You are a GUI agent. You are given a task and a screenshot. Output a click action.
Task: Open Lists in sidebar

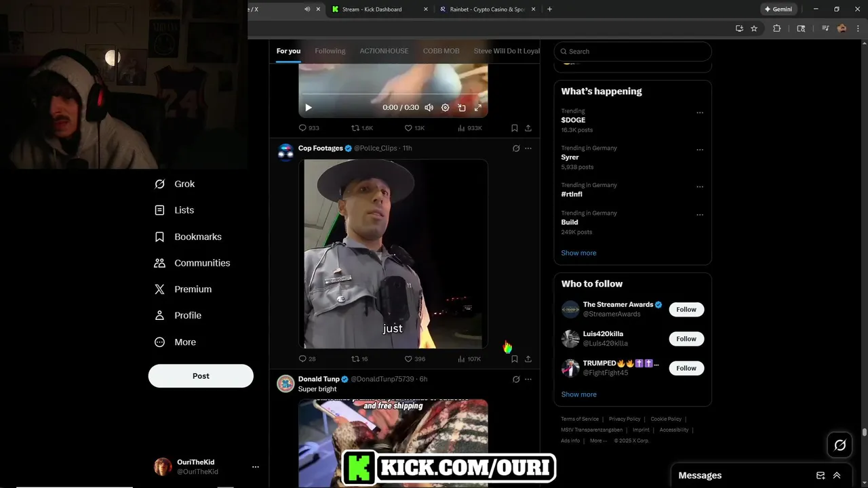(x=175, y=210)
